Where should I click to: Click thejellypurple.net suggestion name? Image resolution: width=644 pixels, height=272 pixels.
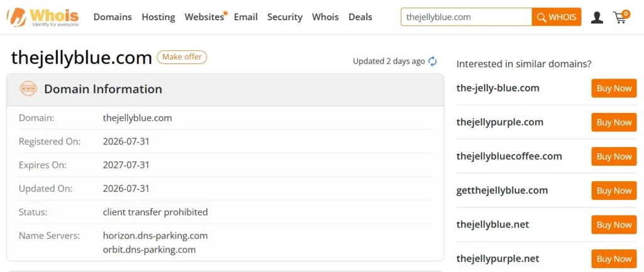coord(498,258)
